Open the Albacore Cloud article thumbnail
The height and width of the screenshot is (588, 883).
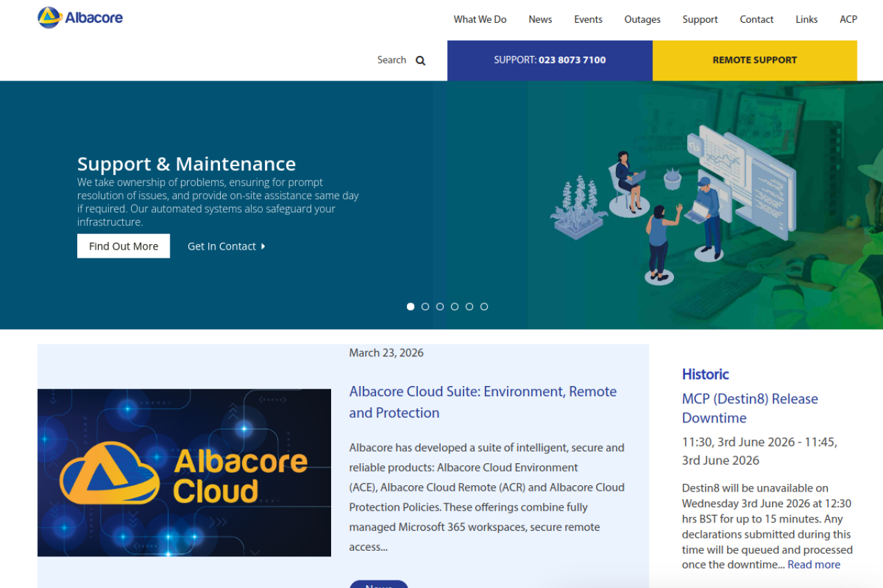click(x=184, y=473)
